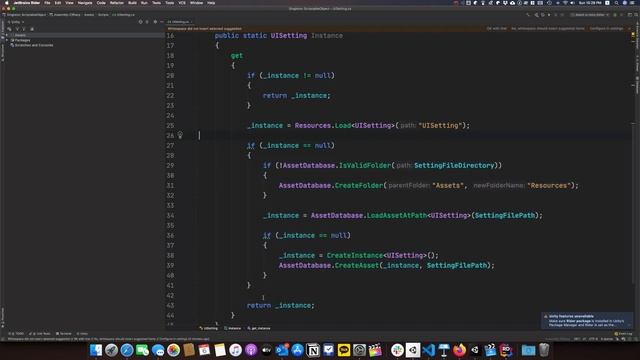Open Apple TV app in the dock
This screenshot has width=640, height=360.
tap(267, 350)
